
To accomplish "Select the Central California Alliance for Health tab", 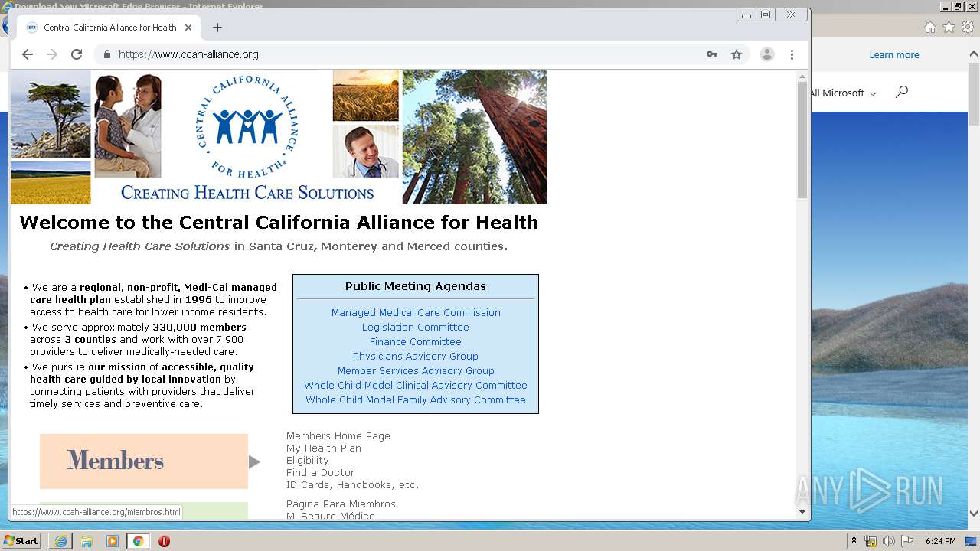I will [109, 28].
